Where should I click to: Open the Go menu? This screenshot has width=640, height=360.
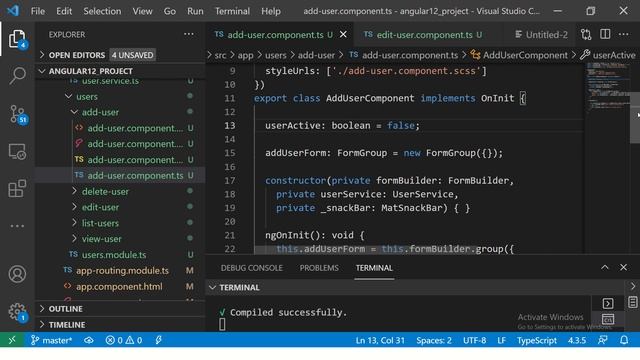tap(169, 11)
